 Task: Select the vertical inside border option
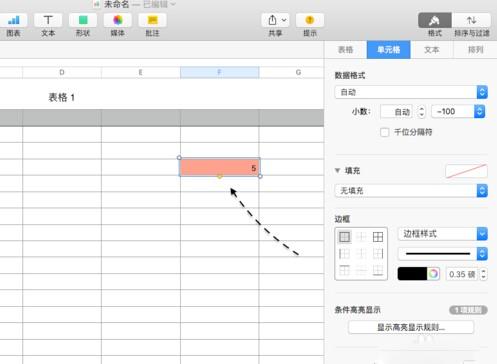361,254
